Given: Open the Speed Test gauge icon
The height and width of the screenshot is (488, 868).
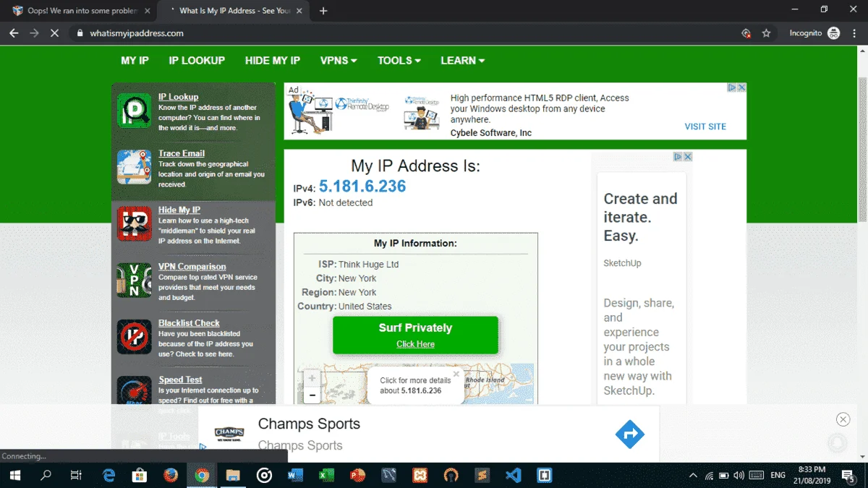Looking at the screenshot, I should (x=134, y=390).
